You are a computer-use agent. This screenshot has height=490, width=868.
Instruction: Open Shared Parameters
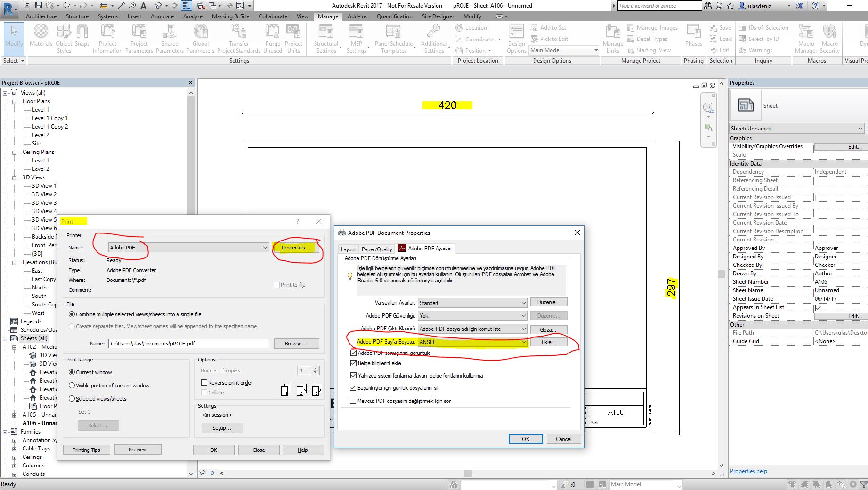point(170,39)
